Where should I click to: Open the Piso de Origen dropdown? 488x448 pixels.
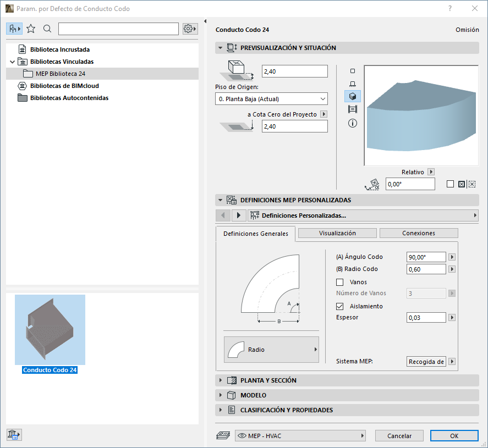point(271,99)
